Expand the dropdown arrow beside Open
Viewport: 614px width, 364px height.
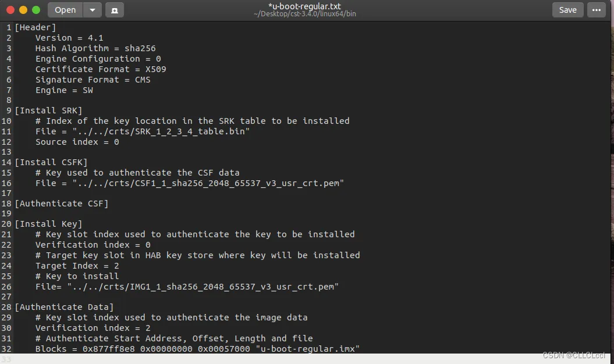coord(93,10)
